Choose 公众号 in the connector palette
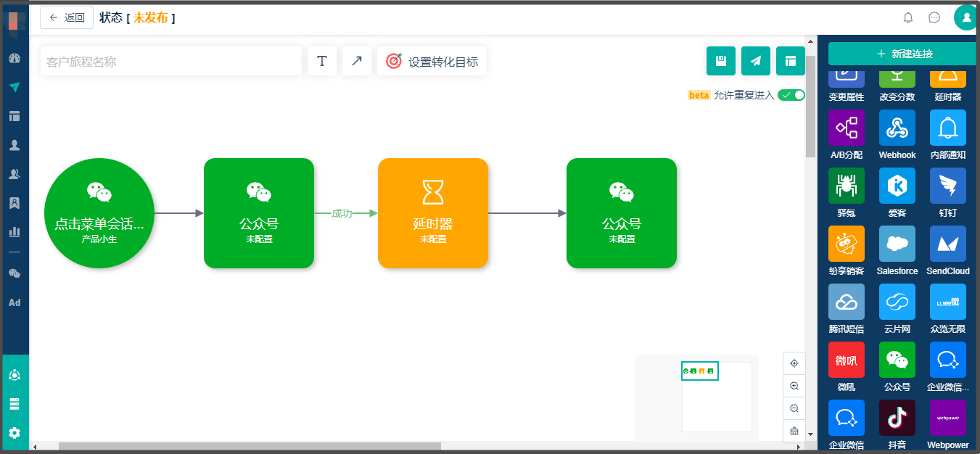 pos(897,367)
